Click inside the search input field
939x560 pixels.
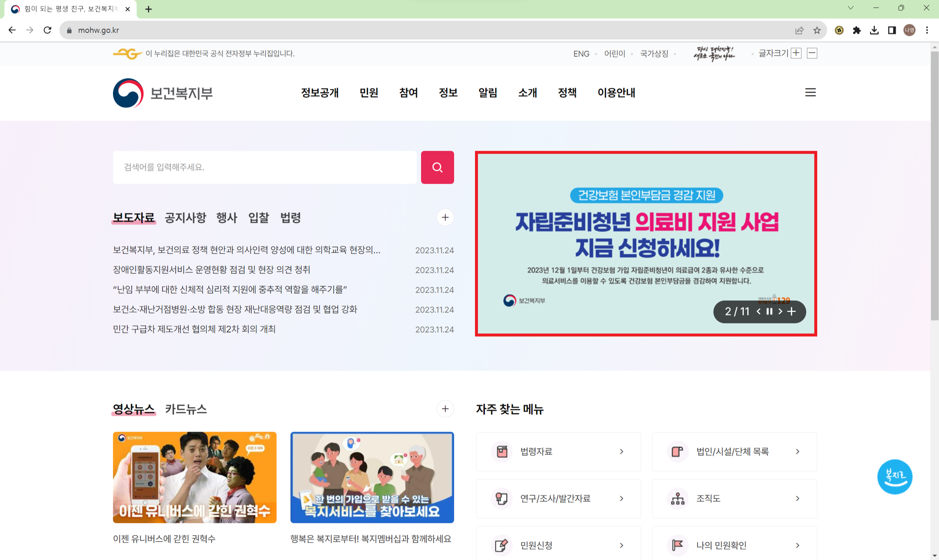tap(264, 167)
